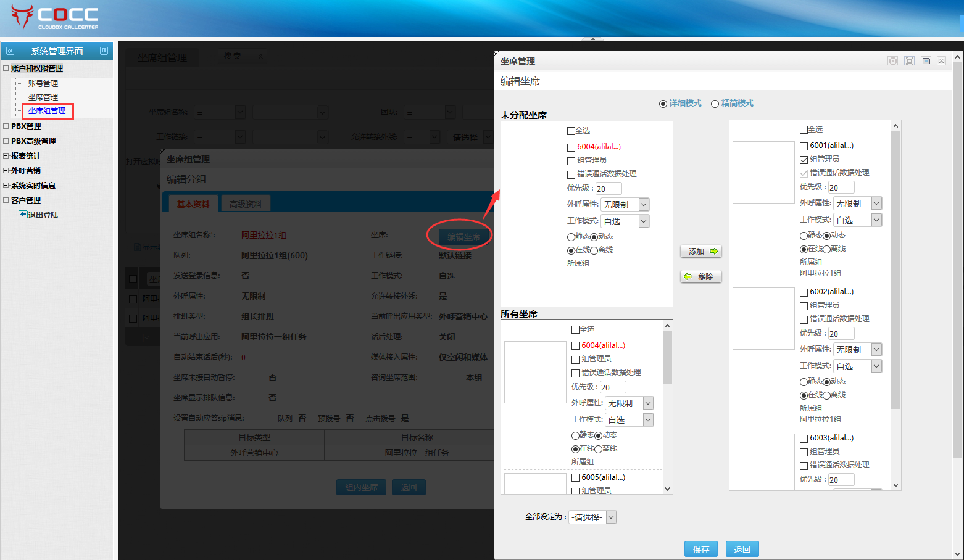The image size is (964, 560).
Task: Click the COCC logo
Action: [x=55, y=17]
